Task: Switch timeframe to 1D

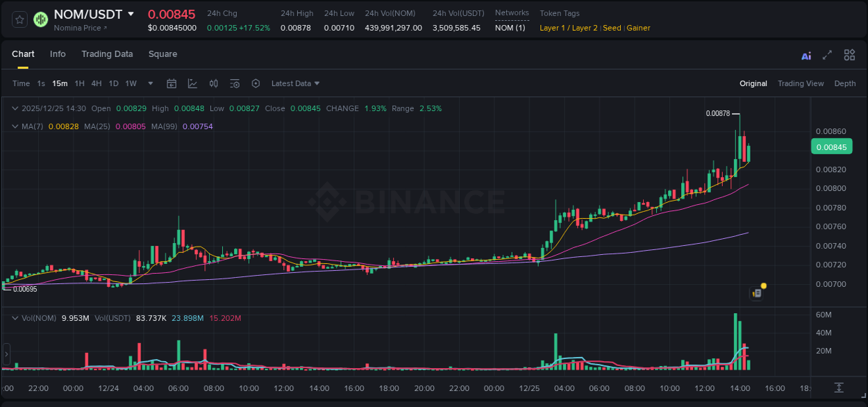Action: (113, 83)
